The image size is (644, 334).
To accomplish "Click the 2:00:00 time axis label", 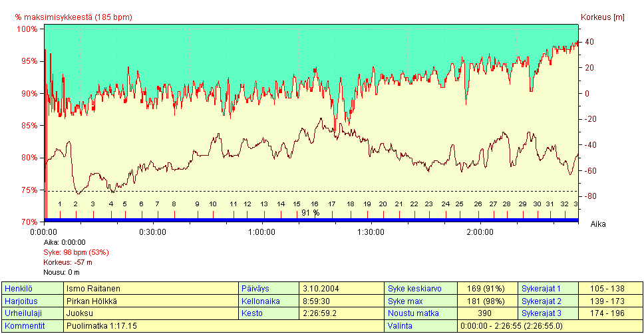I will point(480,232).
